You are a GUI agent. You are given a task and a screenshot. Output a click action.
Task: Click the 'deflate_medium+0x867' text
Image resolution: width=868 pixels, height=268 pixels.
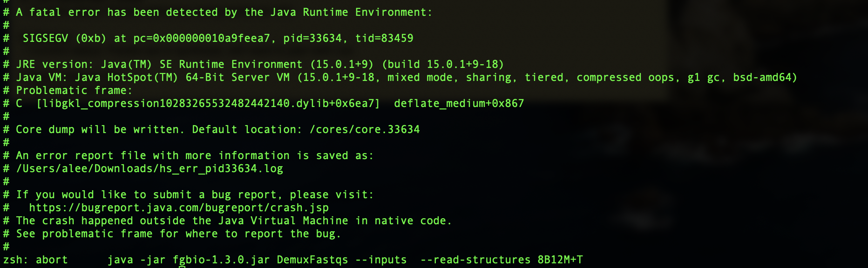click(459, 104)
